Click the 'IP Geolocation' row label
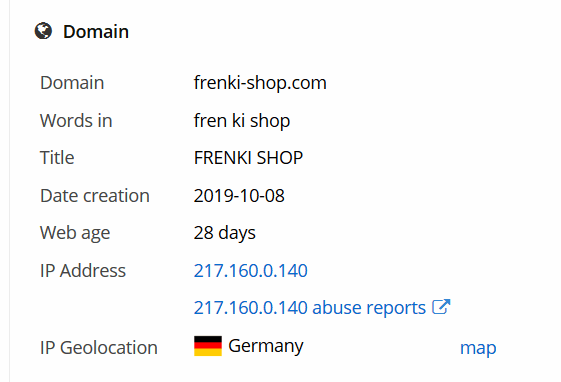The width and height of the screenshot is (561, 382). [x=99, y=348]
